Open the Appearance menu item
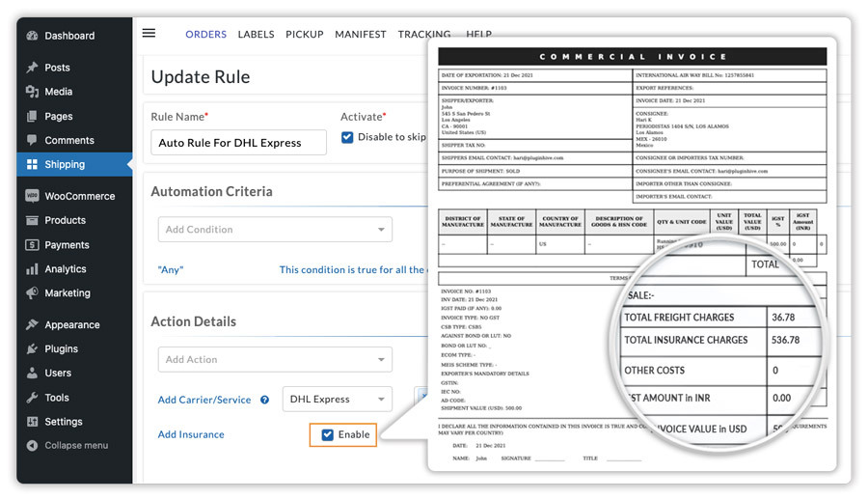Screen dimensions: 868x499 point(74,324)
